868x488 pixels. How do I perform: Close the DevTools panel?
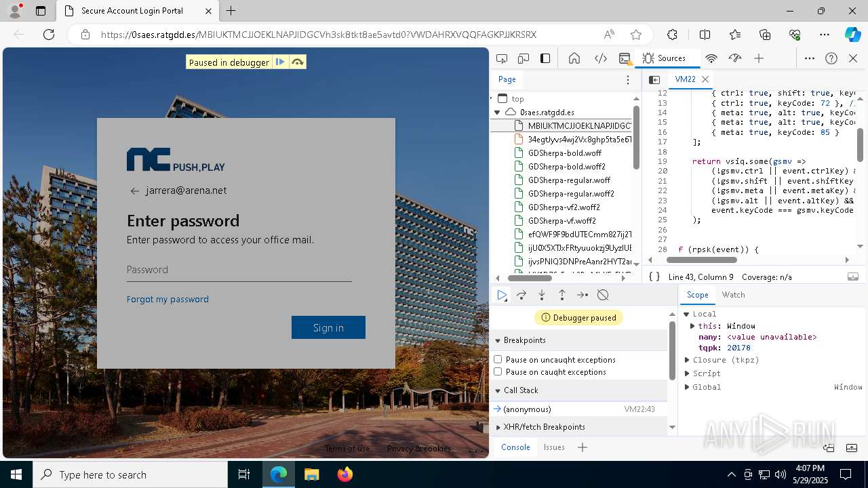853,58
